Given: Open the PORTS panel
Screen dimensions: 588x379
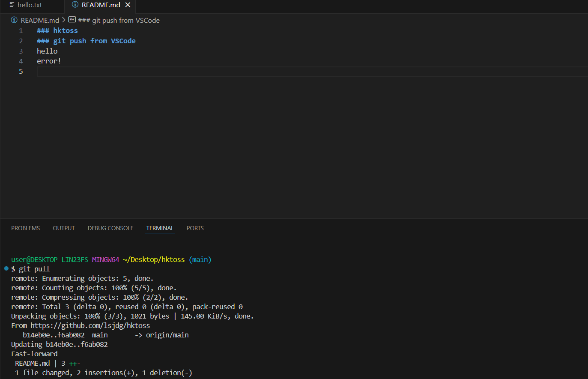Looking at the screenshot, I should 195,228.
